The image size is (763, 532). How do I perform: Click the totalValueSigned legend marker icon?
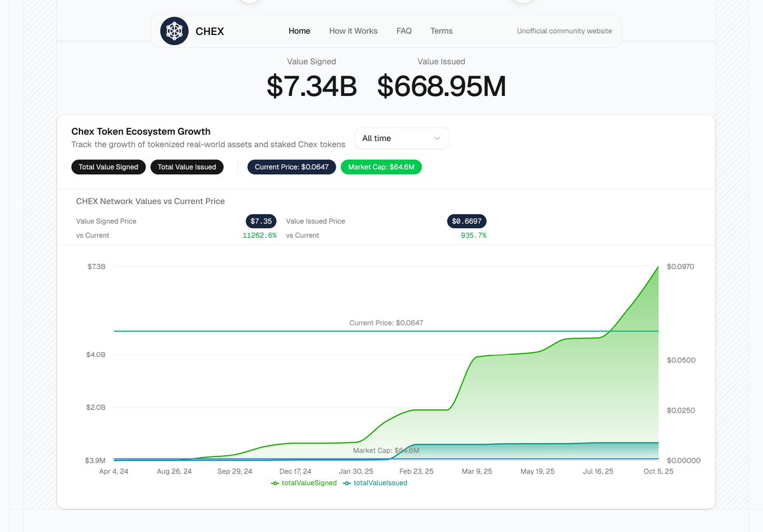point(275,483)
